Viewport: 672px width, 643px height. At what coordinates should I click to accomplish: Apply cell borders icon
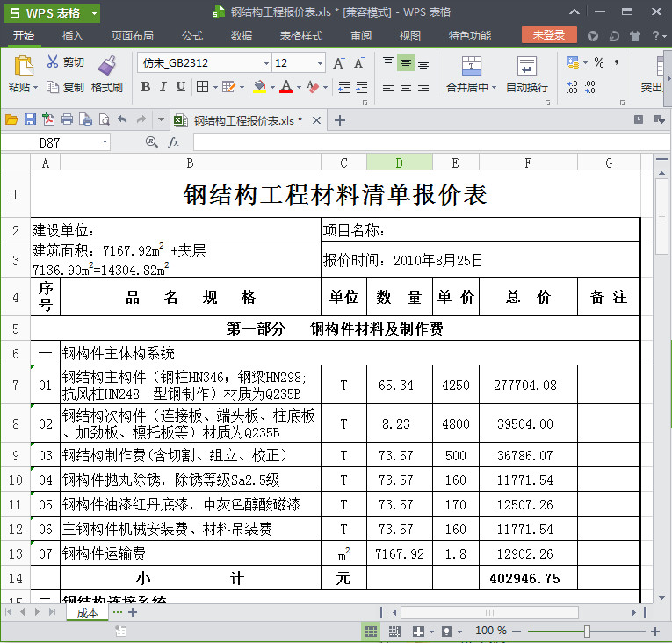[202, 87]
